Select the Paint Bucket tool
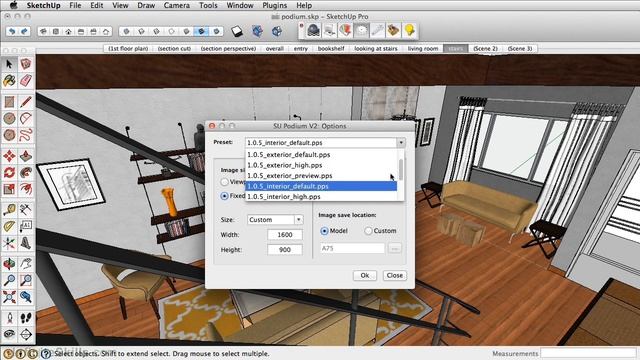640x360 pixels. pos(9,81)
